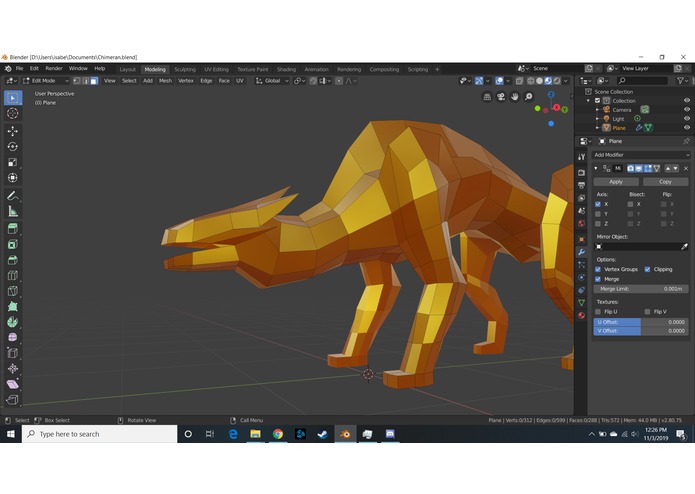Open the Material properties tab
This screenshot has height=494, width=695.
pos(582,315)
